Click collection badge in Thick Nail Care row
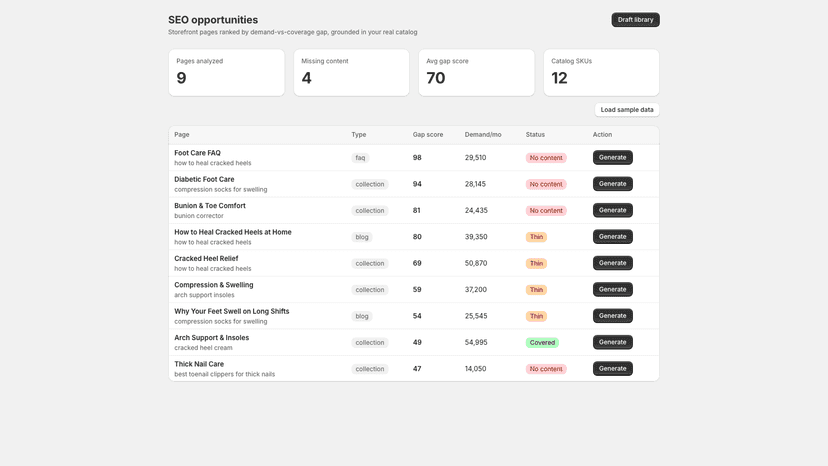Screen dimensions: 828x466 (370, 369)
